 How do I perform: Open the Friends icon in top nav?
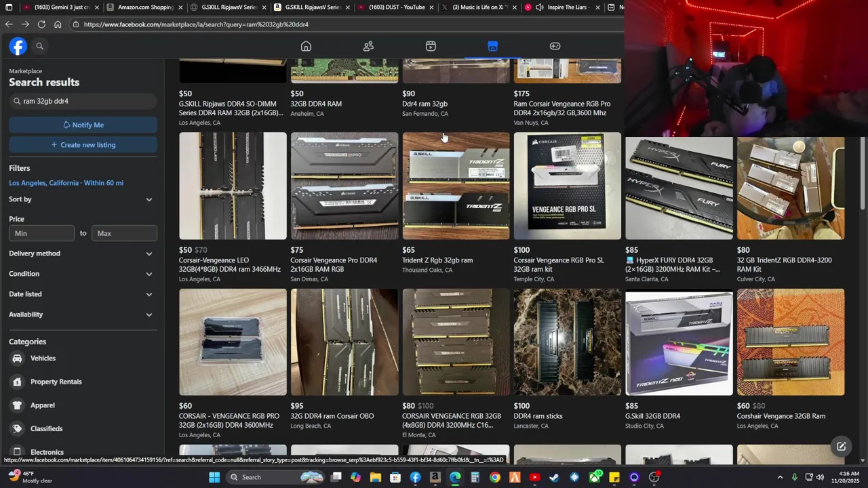[x=368, y=46]
